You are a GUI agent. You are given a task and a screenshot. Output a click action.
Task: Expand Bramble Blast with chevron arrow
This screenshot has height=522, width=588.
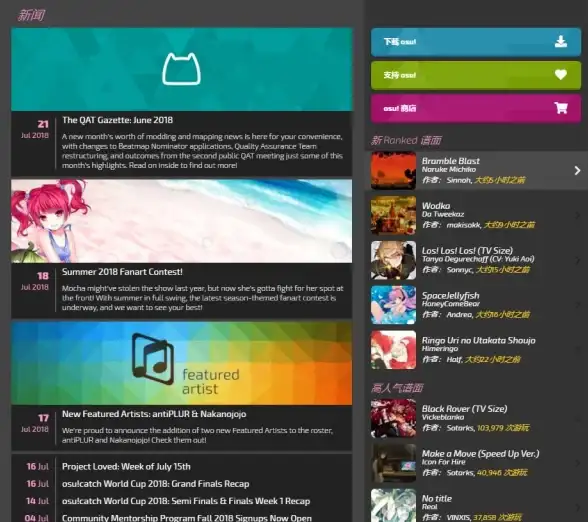click(577, 171)
